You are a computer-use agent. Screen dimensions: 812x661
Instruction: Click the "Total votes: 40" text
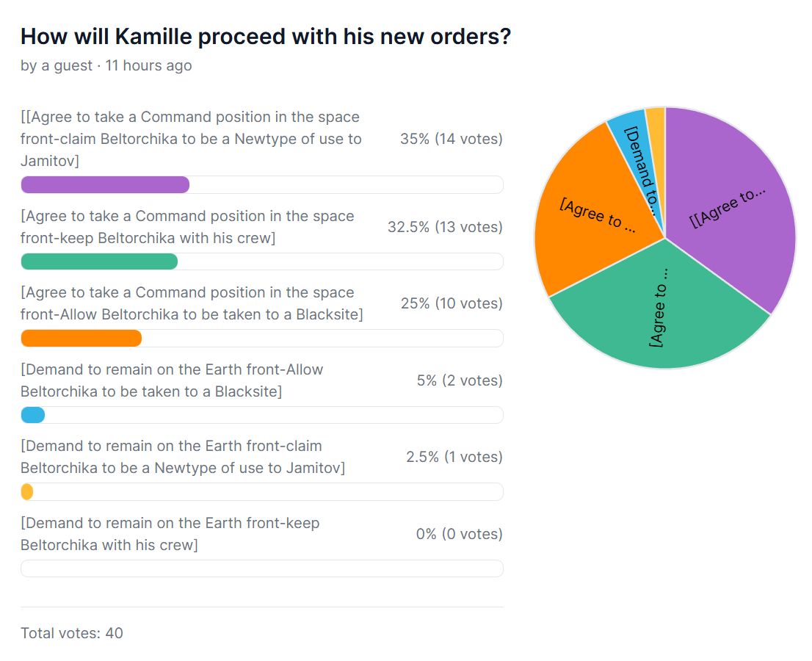[72, 633]
